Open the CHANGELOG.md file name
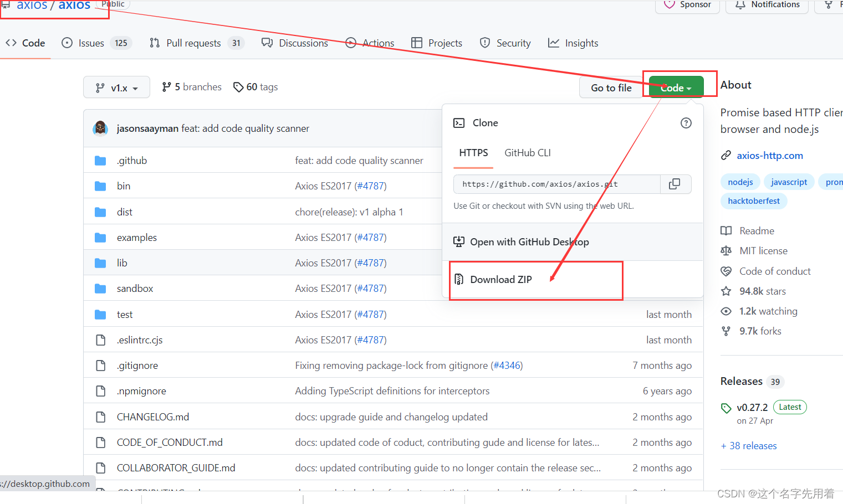Viewport: 843px width, 504px height. 153,417
